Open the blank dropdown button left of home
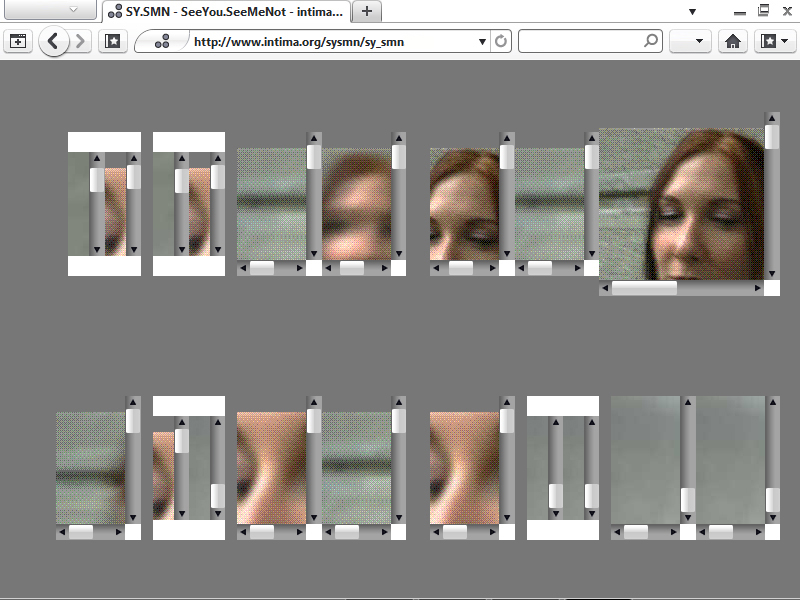The width and height of the screenshot is (800, 600). tap(689, 42)
